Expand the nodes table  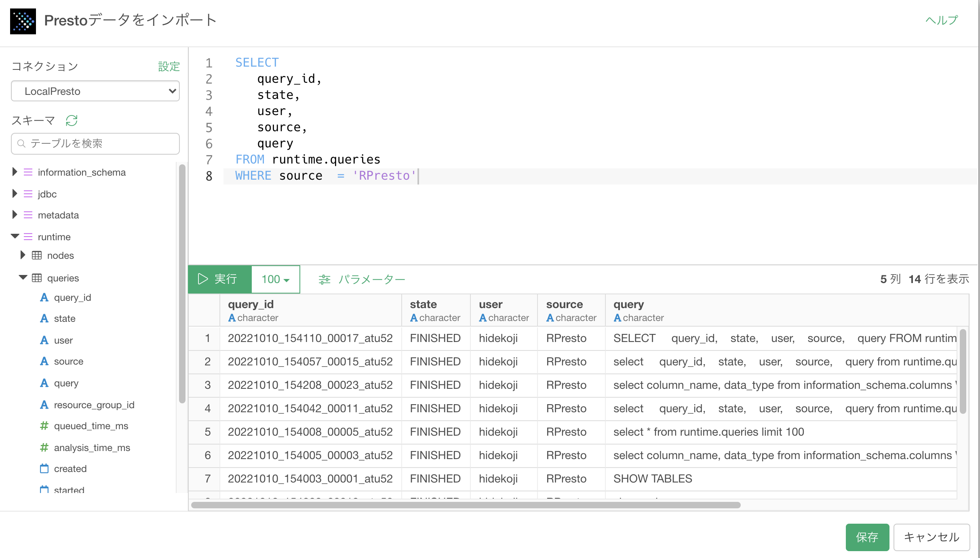point(23,255)
